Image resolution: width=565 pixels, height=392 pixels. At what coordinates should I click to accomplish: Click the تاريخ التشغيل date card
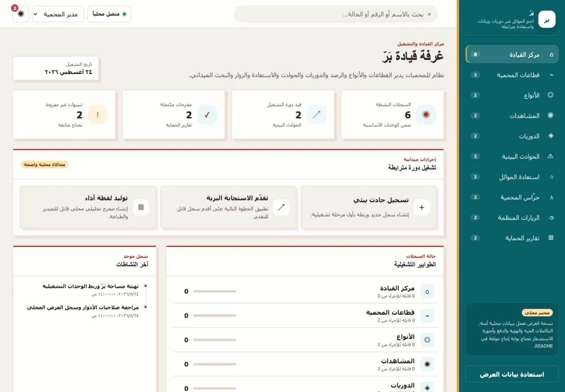pyautogui.click(x=56, y=68)
